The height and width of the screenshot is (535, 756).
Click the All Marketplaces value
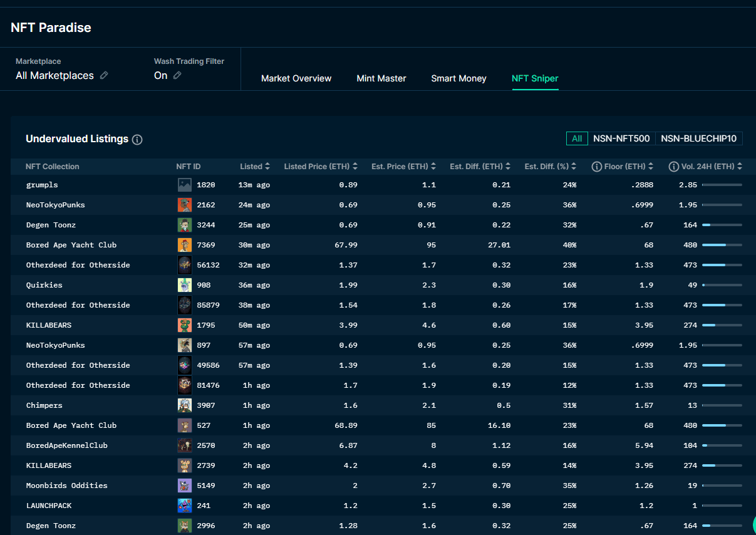point(54,75)
